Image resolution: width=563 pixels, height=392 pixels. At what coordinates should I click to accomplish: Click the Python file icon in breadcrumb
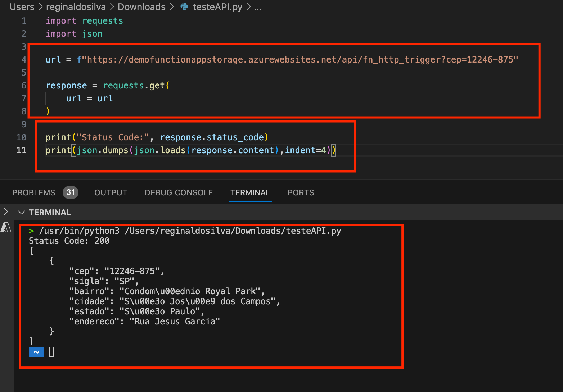click(184, 6)
